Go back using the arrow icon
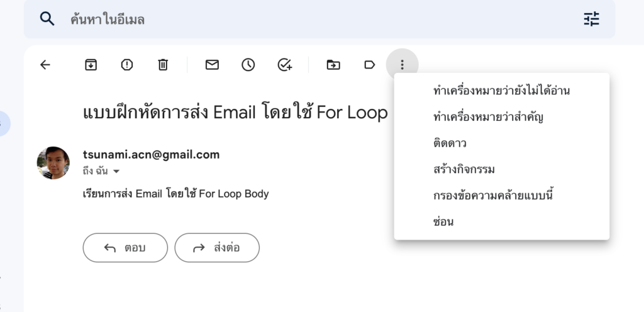Viewport: 644px width, 312px height. point(45,65)
